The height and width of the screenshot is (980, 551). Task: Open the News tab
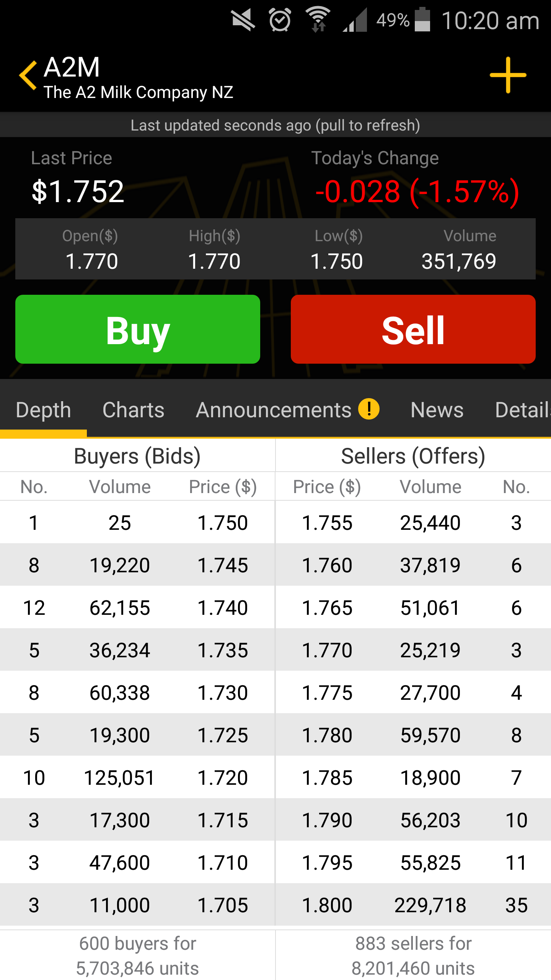coord(437,410)
